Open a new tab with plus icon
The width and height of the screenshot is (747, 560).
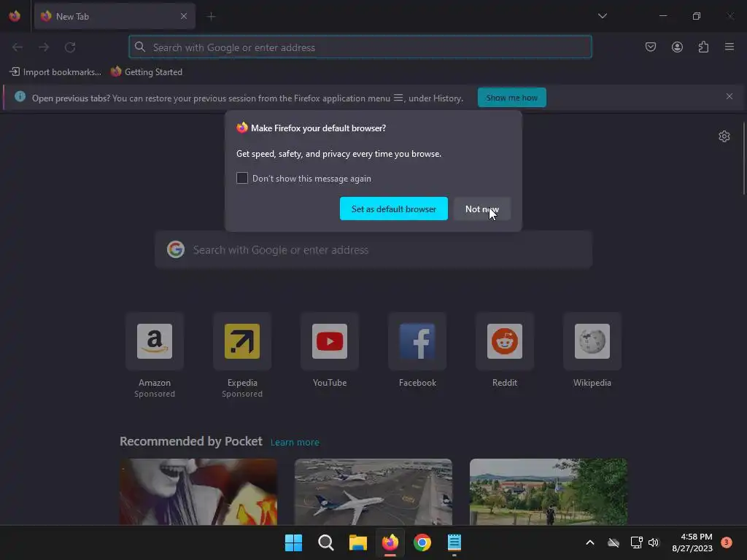[x=211, y=17]
